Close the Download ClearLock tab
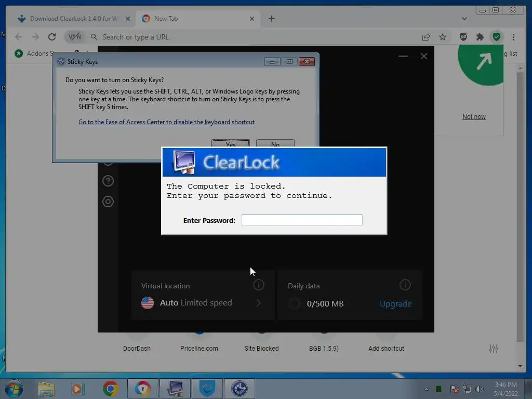Screen dimensions: 532x399 coord(128,19)
